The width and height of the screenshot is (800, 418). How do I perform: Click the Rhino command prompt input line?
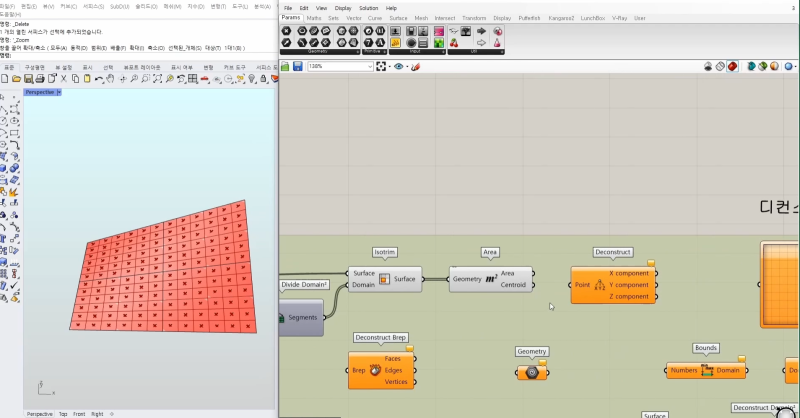click(x=139, y=56)
